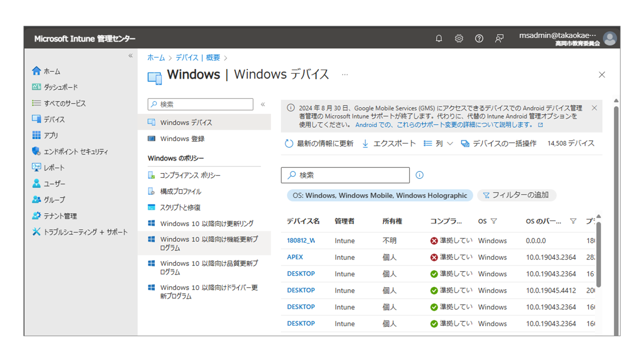Collapse the left navigation sidebar

pyautogui.click(x=130, y=56)
